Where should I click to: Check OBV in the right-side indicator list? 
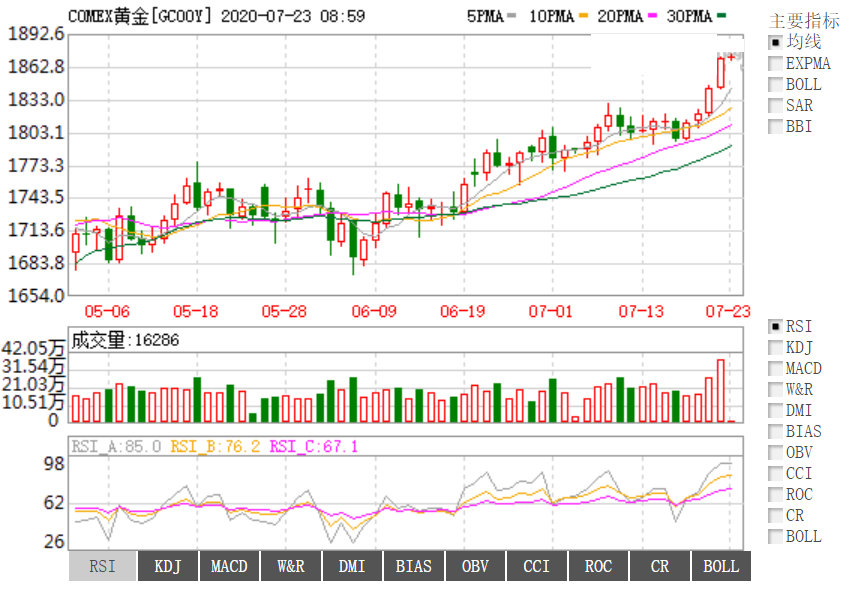click(775, 452)
